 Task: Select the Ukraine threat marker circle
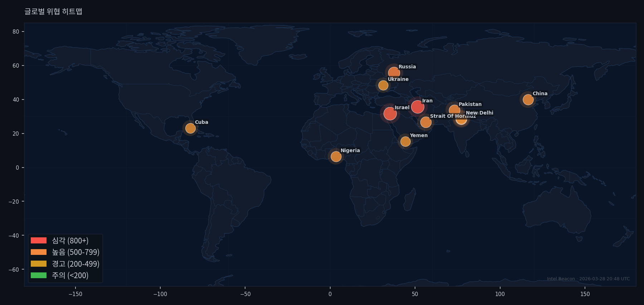pos(383,85)
